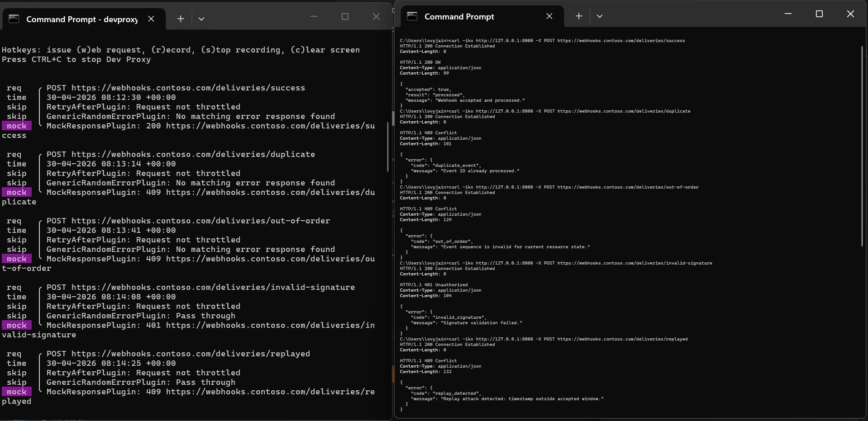Click timestamp 30-04-2026 08:14:08
The width and height of the screenshot is (868, 421).
click(x=111, y=297)
